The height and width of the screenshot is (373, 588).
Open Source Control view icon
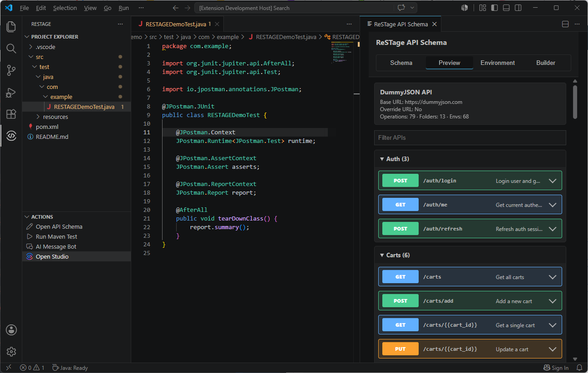pyautogui.click(x=11, y=70)
